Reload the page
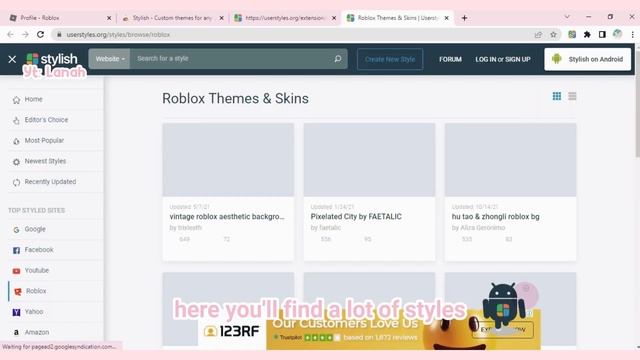 tap(40, 35)
